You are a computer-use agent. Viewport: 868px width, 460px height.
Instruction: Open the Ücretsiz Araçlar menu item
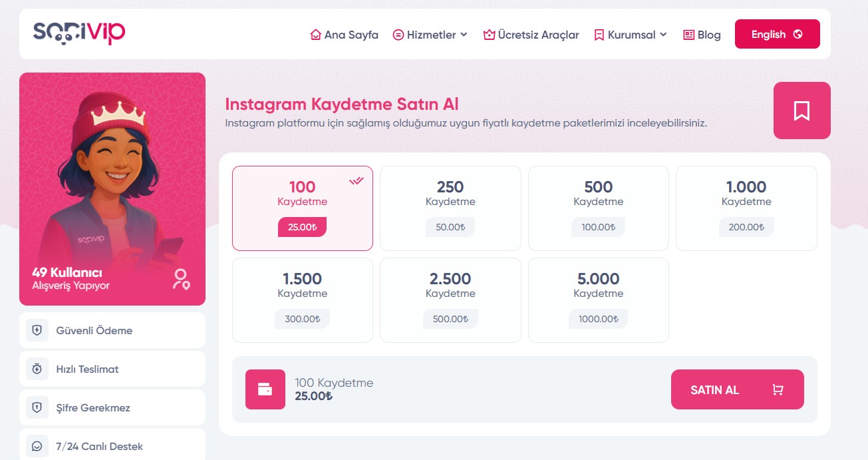click(x=531, y=35)
